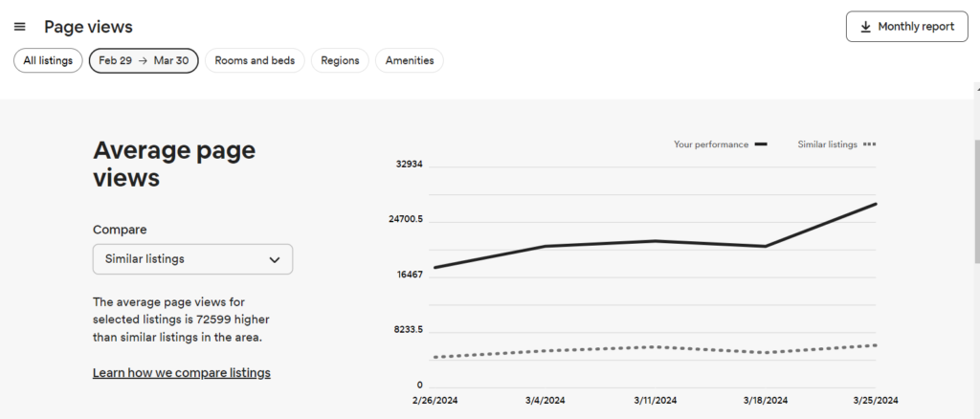Click the Similar listings legend text

pyautogui.click(x=827, y=144)
